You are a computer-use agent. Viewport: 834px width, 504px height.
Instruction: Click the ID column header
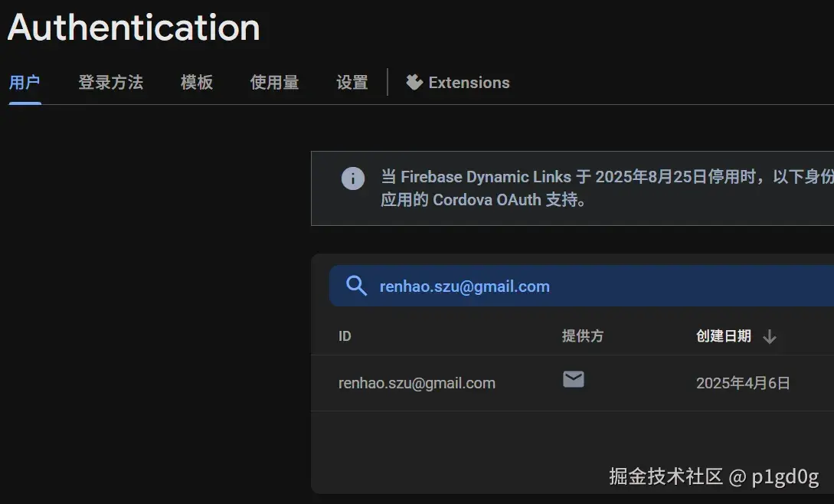tap(345, 335)
